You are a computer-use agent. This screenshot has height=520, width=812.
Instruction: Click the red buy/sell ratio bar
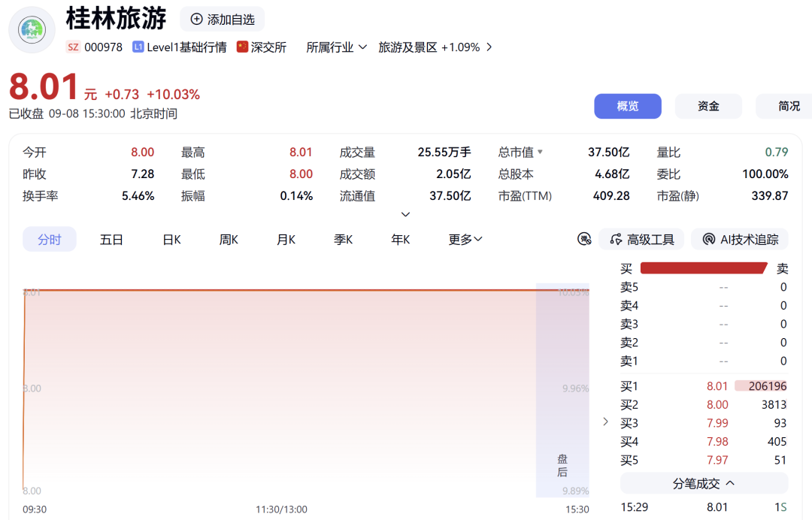704,268
